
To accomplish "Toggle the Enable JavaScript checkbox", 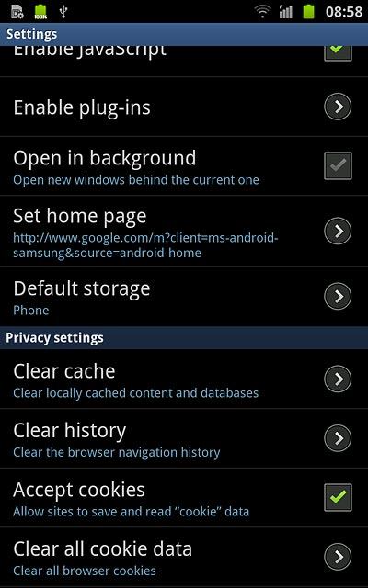I will pyautogui.click(x=338, y=51).
